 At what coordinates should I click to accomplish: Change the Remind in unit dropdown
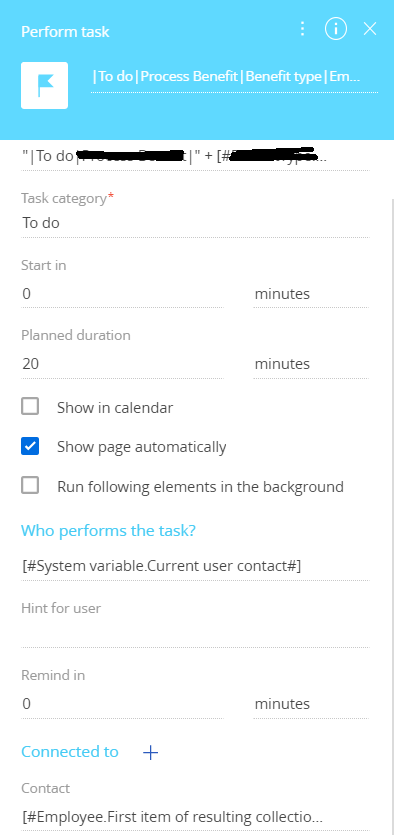311,704
